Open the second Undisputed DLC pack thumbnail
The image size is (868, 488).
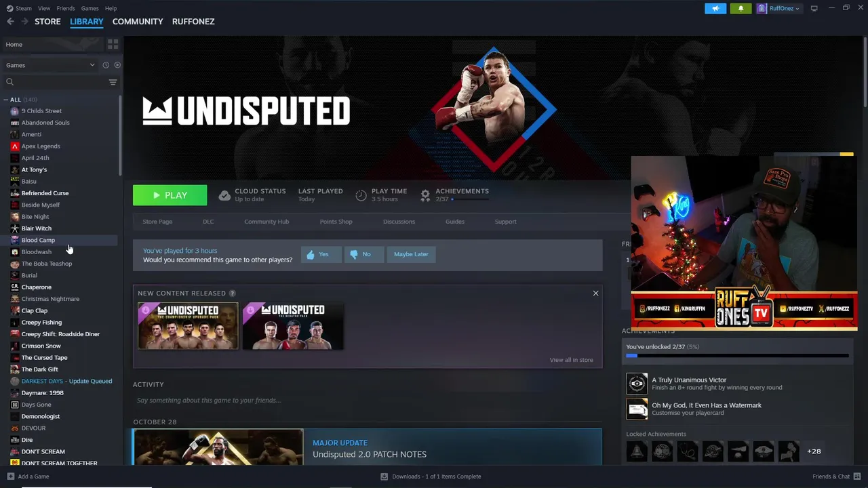293,326
